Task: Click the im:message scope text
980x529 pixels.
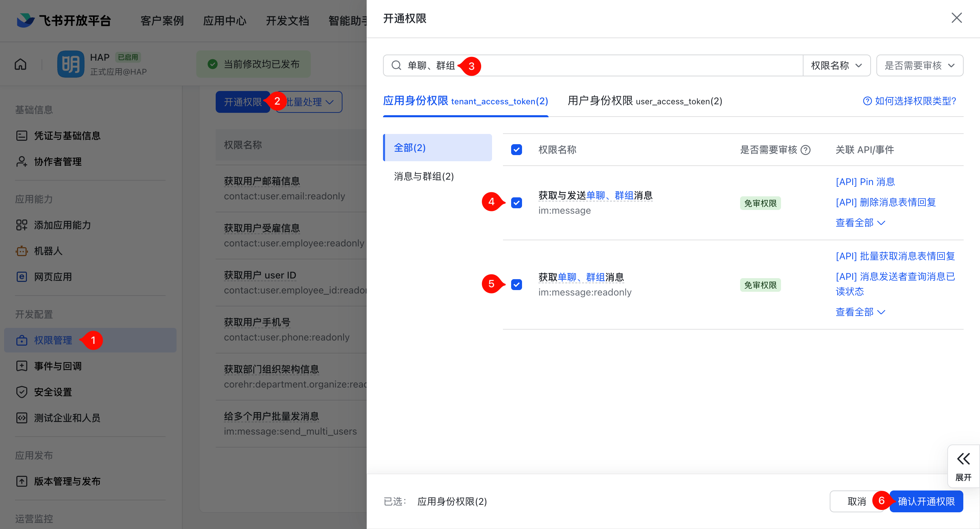Action: pyautogui.click(x=565, y=210)
